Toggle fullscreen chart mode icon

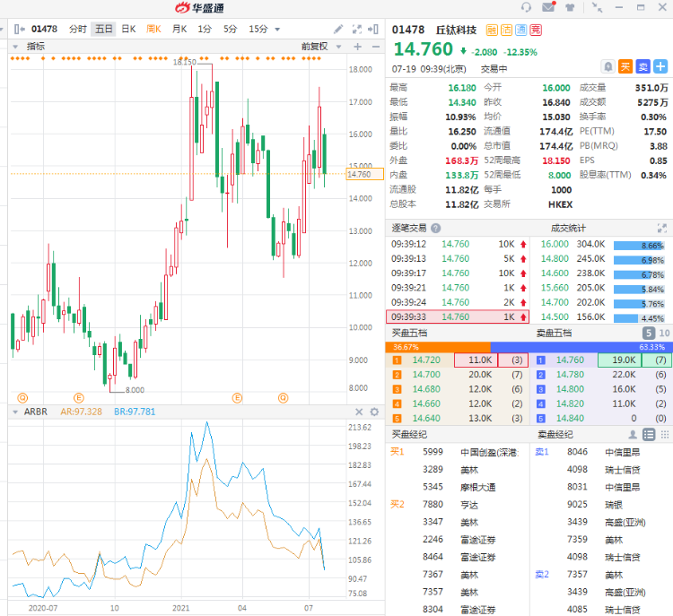(356, 30)
